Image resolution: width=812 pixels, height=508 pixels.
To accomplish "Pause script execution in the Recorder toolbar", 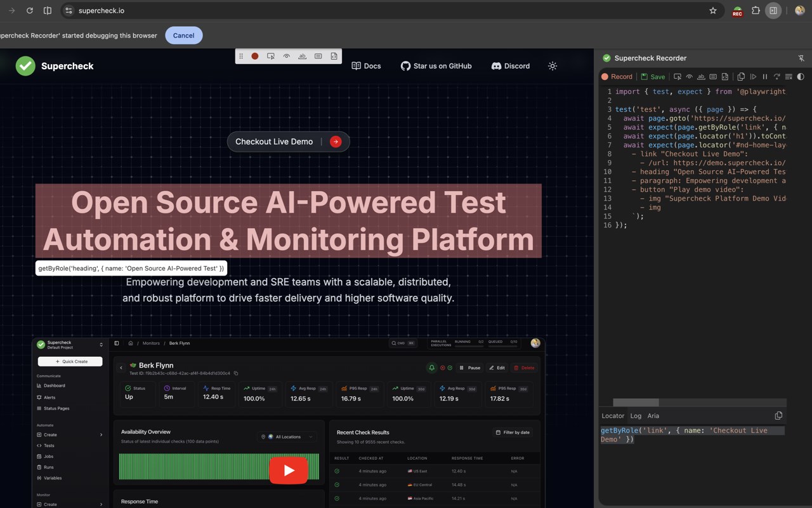I will point(765,77).
